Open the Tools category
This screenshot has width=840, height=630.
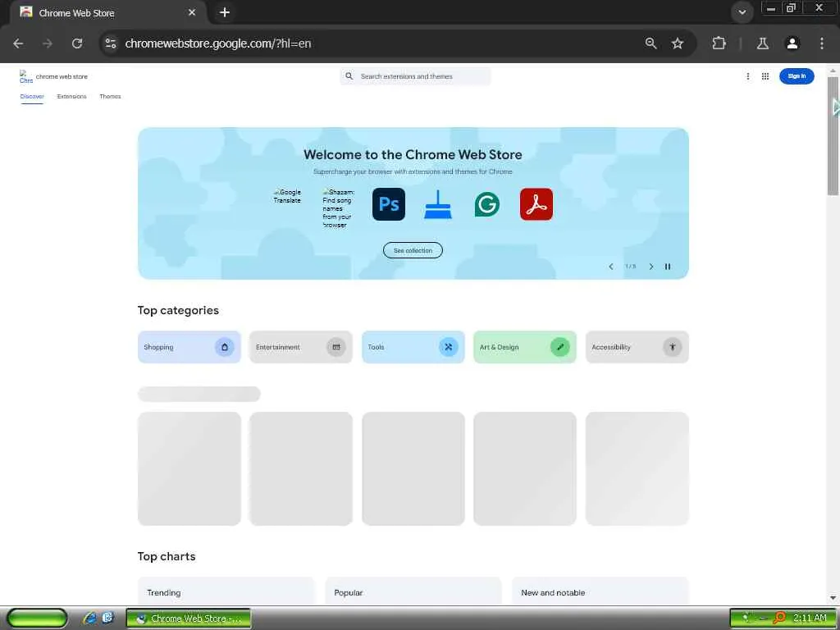click(413, 347)
